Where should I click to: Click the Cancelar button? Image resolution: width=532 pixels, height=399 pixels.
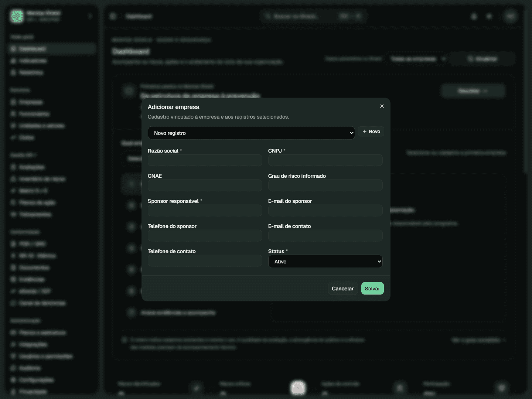pyautogui.click(x=342, y=289)
